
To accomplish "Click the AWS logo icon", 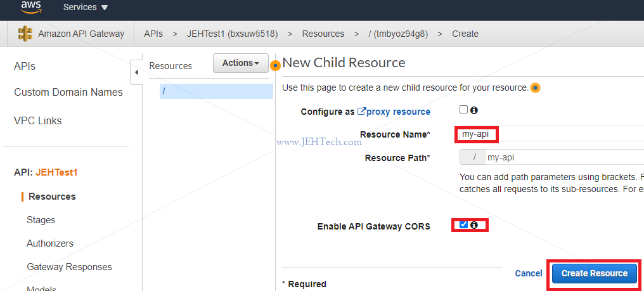I will click(x=32, y=7).
